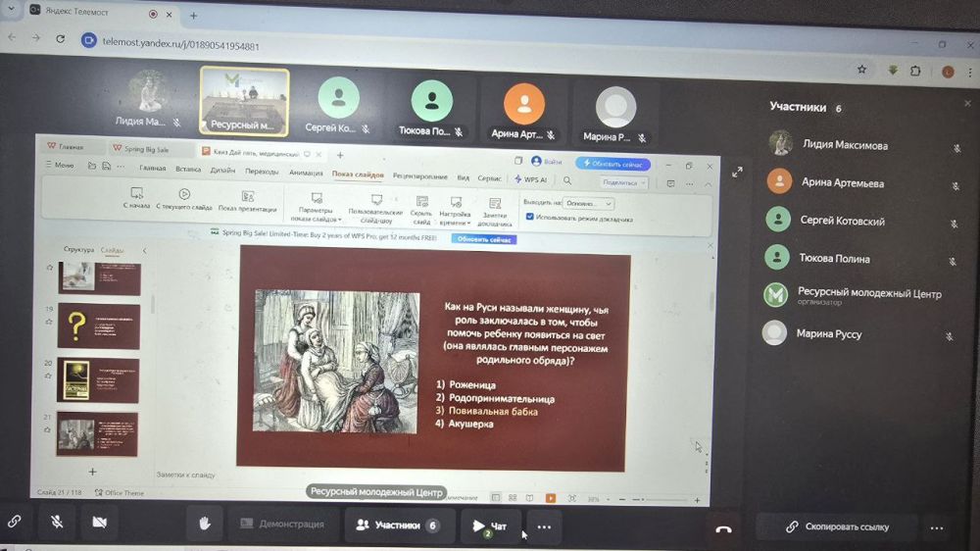The height and width of the screenshot is (551, 980).
Task: Click Ресурсный м... highlighted video tile
Action: (244, 101)
